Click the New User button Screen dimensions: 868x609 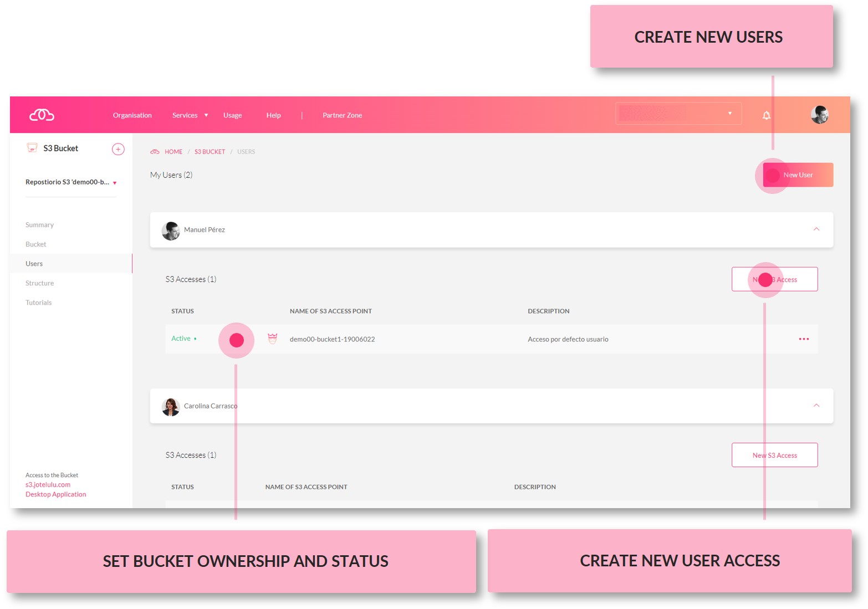click(x=798, y=175)
